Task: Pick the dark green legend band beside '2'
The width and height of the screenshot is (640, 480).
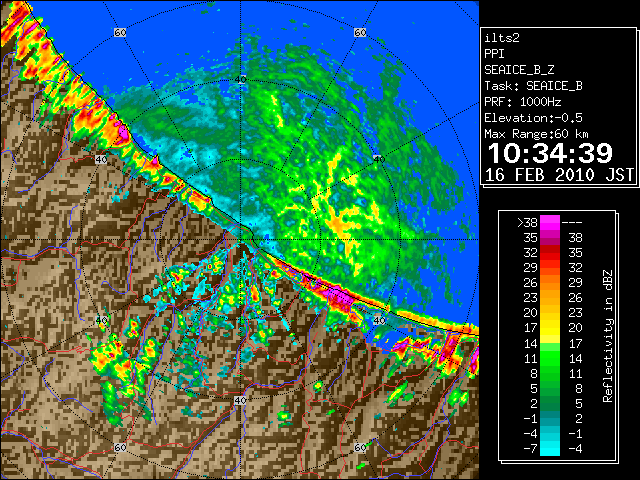Action: [x=550, y=403]
